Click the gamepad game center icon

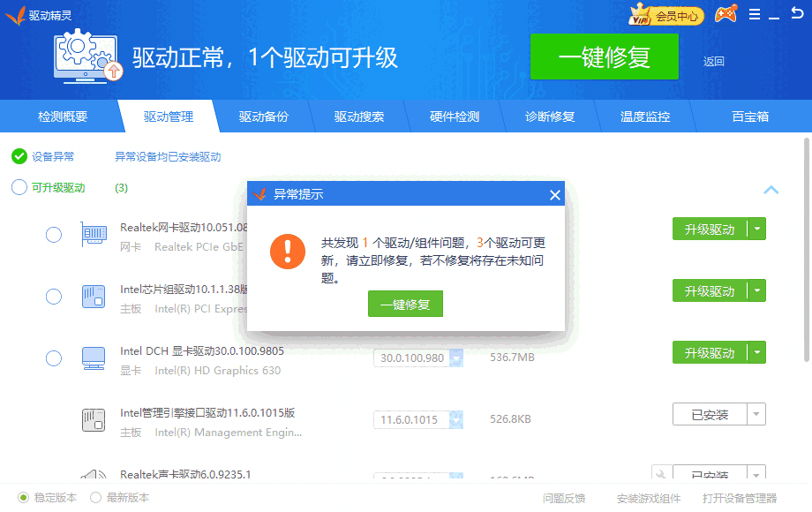(x=726, y=15)
